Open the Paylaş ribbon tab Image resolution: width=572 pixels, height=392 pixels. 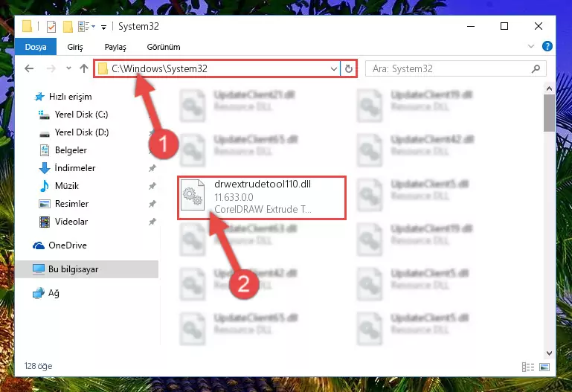pyautogui.click(x=115, y=47)
